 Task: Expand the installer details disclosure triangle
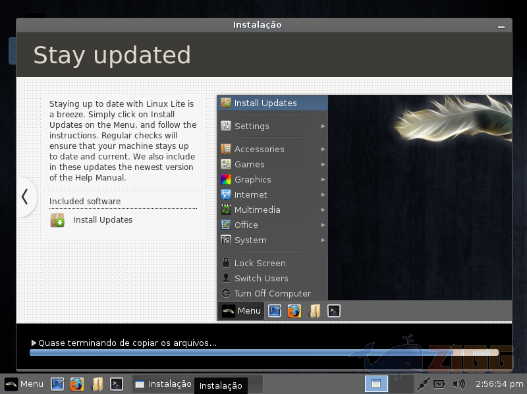coord(33,343)
